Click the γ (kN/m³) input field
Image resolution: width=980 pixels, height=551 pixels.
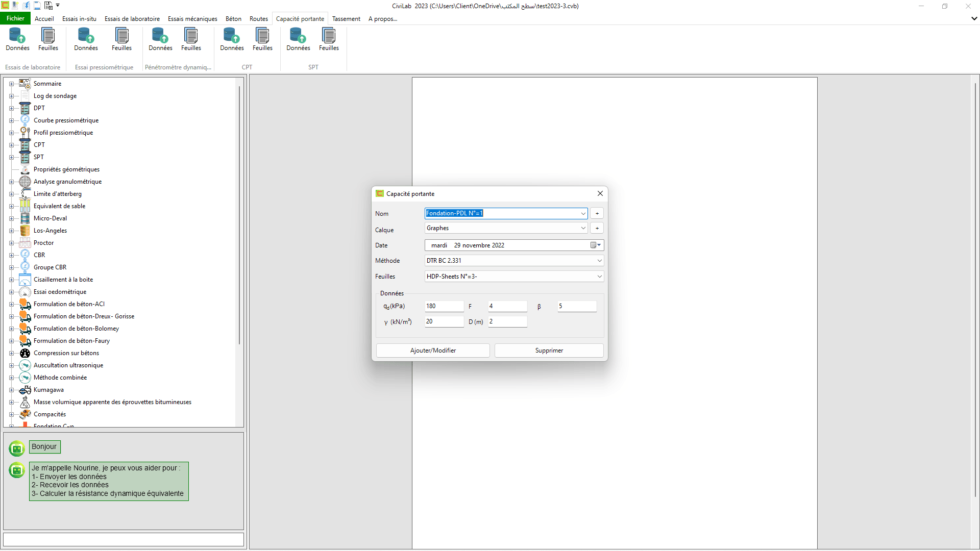pyautogui.click(x=444, y=321)
